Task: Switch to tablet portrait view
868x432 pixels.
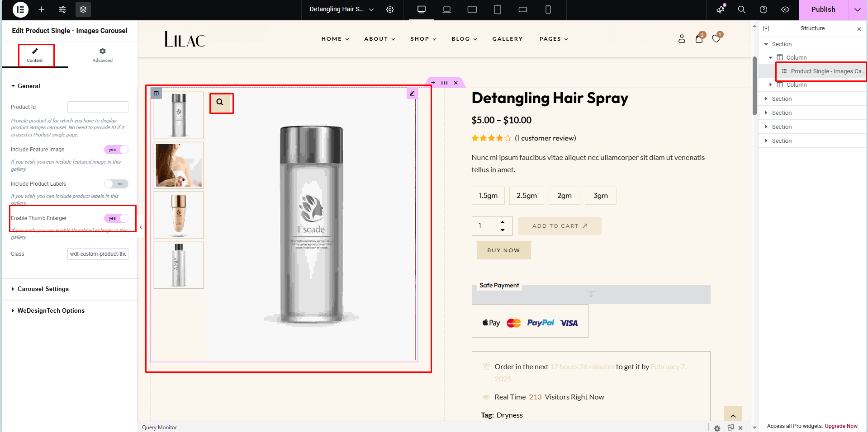Action: click(x=498, y=9)
